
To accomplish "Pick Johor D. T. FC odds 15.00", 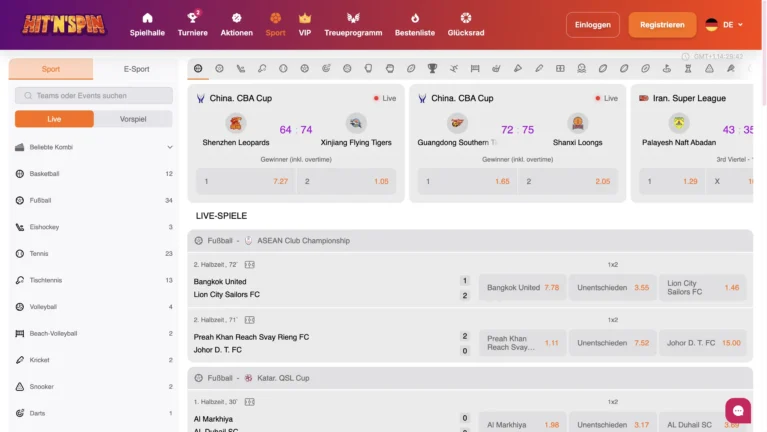I will point(702,343).
